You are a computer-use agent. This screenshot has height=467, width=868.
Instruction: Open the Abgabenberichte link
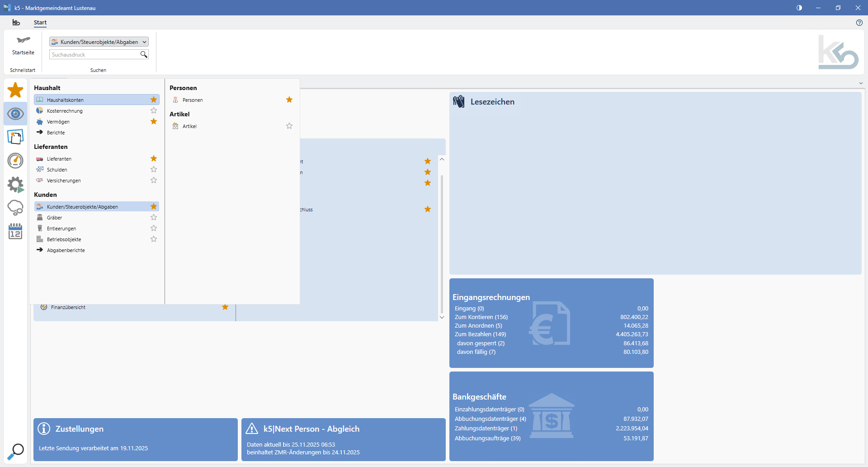click(66, 250)
